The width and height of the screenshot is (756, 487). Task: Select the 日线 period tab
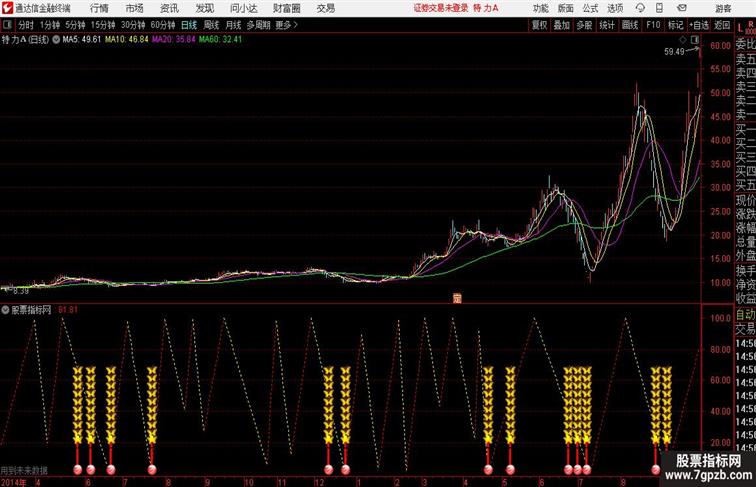pyautogui.click(x=189, y=25)
